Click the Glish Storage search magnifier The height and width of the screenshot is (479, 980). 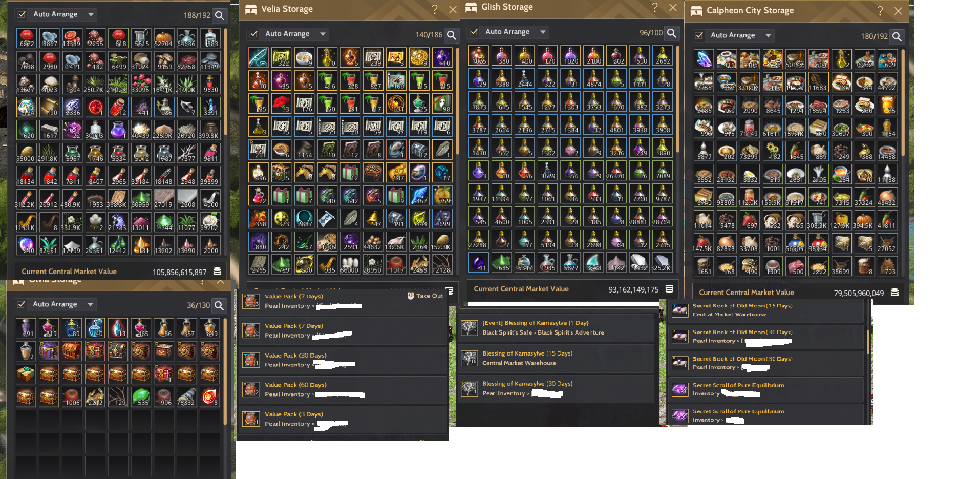[x=672, y=33]
